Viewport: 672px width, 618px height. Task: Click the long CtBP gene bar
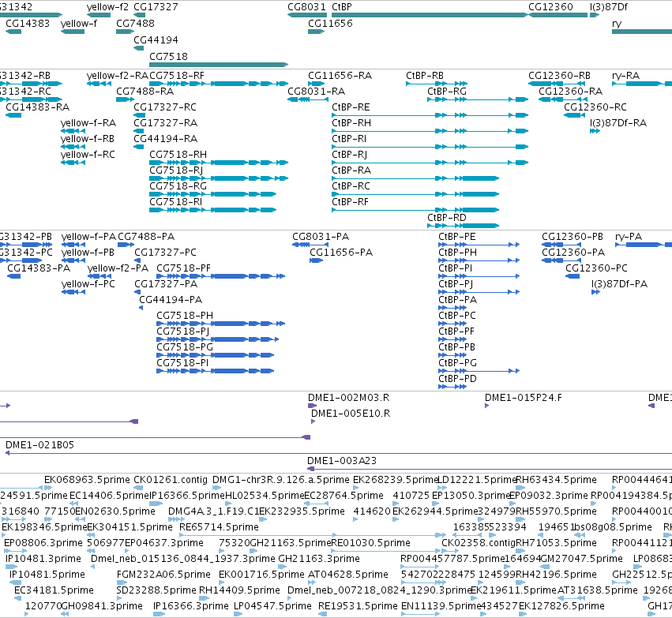(430, 15)
